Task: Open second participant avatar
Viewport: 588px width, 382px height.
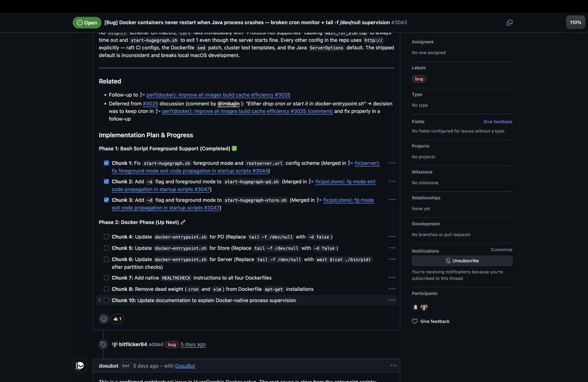Action: click(x=424, y=307)
